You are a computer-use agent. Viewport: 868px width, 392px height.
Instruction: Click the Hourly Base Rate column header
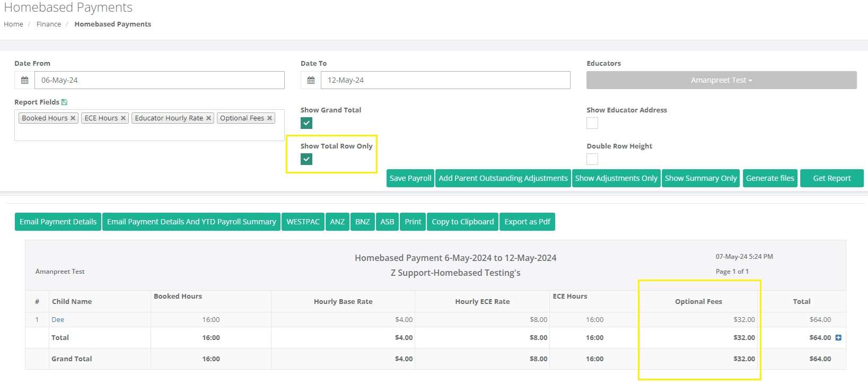(343, 301)
